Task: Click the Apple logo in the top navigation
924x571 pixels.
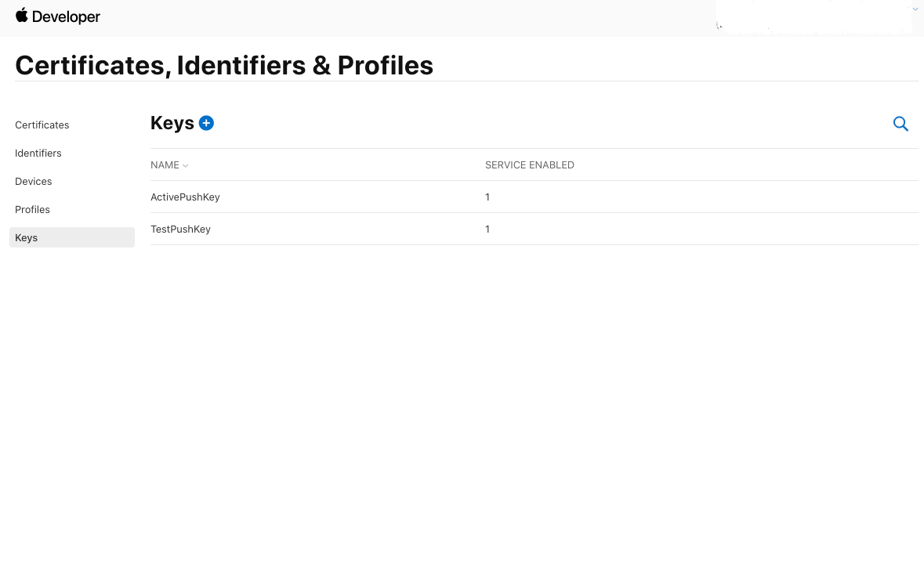Action: [x=23, y=15]
